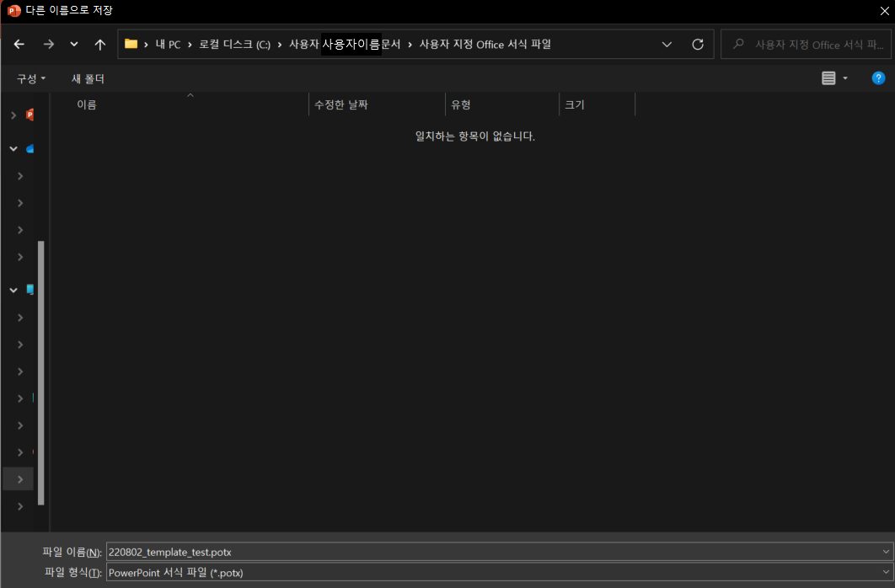Expand the PowerPoint node in the sidebar
895x588 pixels.
click(x=13, y=115)
